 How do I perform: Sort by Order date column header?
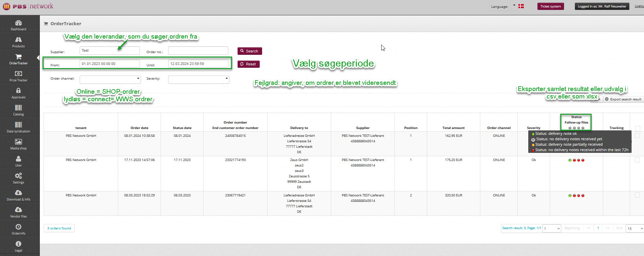pyautogui.click(x=140, y=128)
